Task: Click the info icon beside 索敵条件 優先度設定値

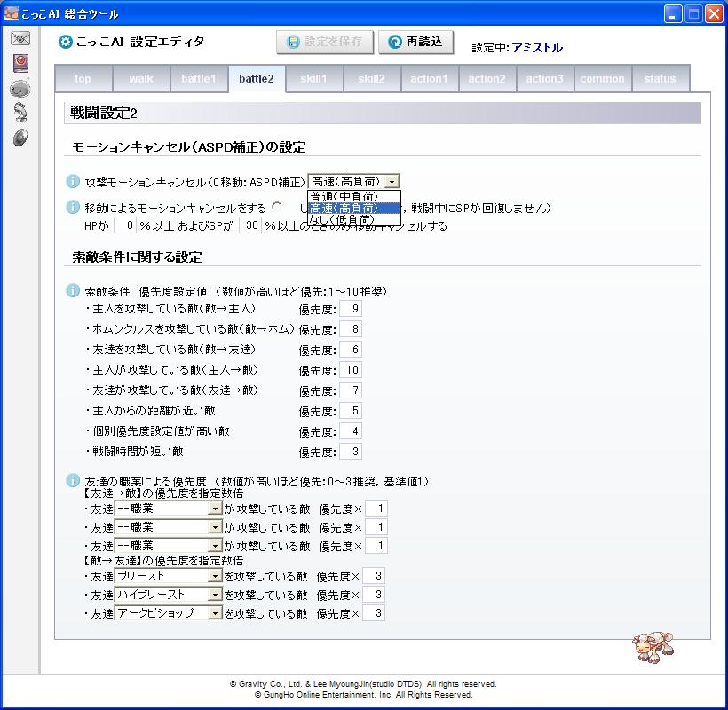Action: [74, 291]
